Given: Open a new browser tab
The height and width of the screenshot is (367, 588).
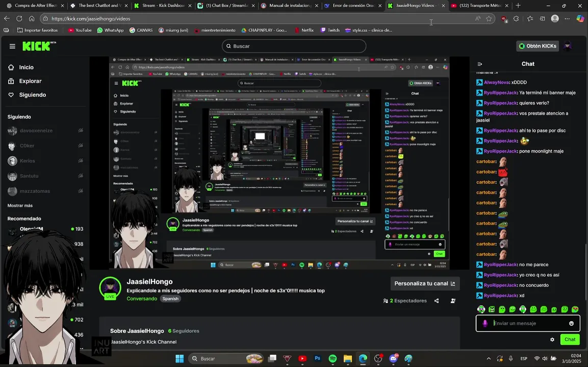Looking at the screenshot, I should tap(518, 6).
